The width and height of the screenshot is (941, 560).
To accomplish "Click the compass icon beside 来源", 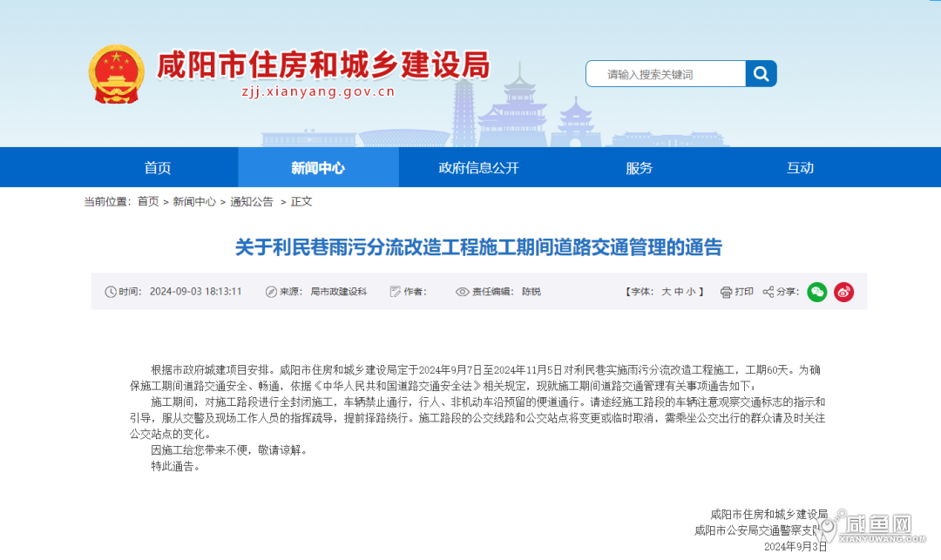I will 271,292.
